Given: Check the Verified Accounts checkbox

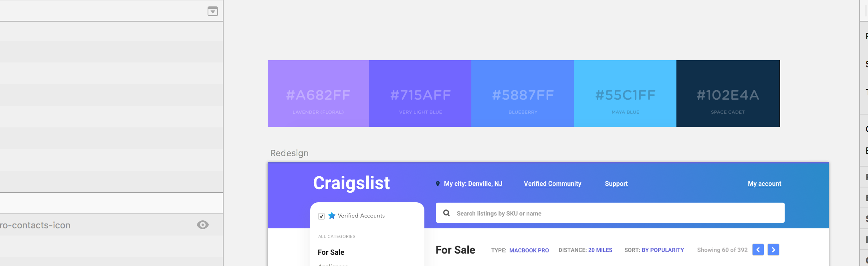Looking at the screenshot, I should click(x=321, y=216).
